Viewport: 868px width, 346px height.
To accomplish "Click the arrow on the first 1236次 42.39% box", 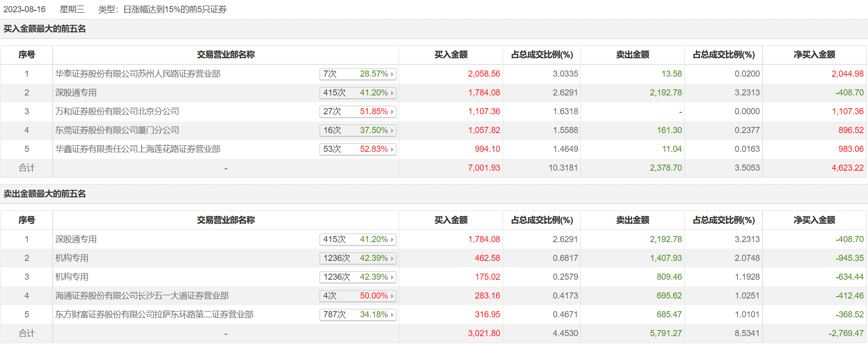I will pos(392,259).
